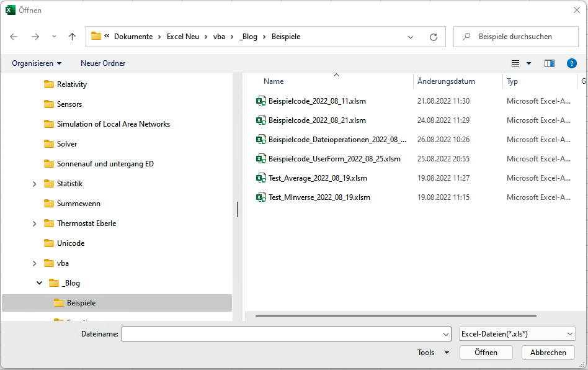
Task: Create a new folder with Neuer Ordner
Action: [x=103, y=63]
